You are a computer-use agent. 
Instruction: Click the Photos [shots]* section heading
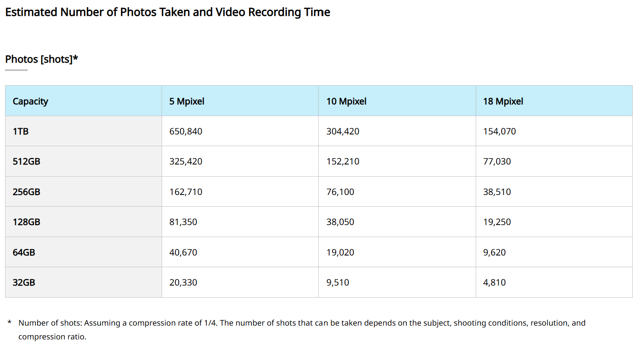coord(41,59)
